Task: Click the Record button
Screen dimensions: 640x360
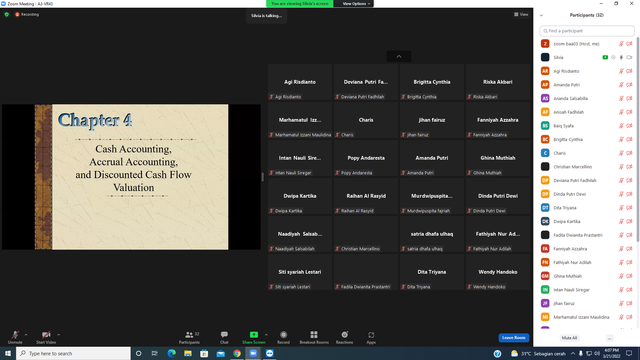Action: coord(283,337)
